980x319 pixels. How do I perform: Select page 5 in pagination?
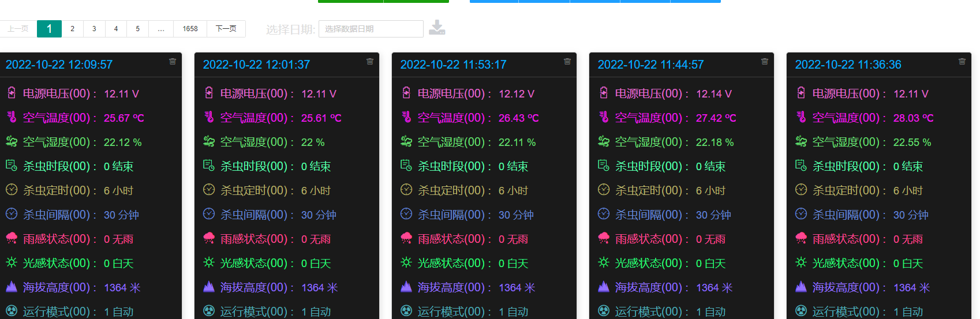(137, 29)
